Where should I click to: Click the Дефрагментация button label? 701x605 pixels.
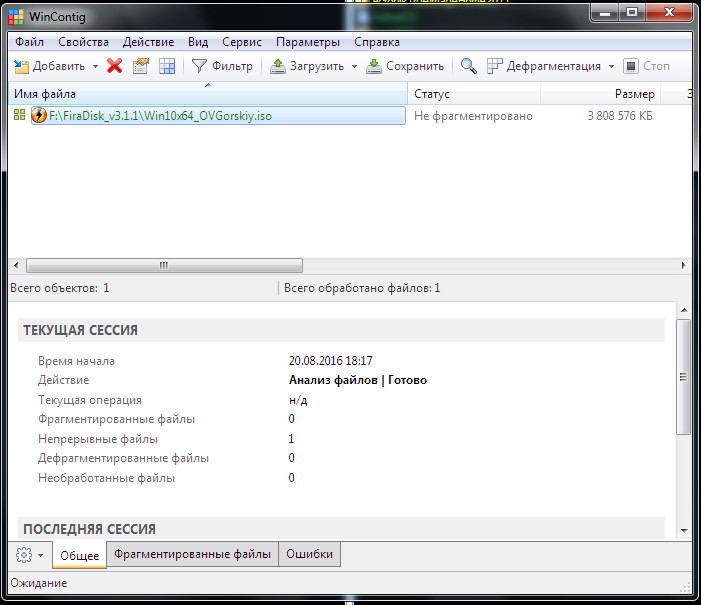(553, 66)
